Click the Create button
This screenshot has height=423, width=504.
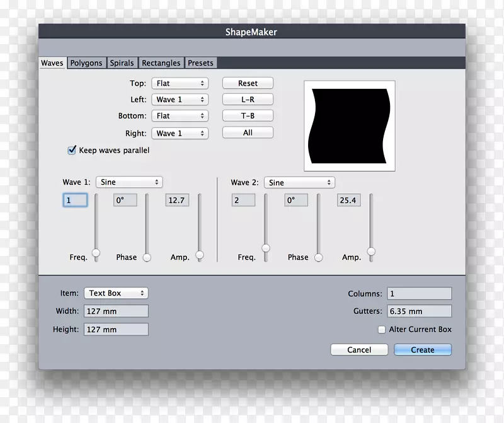(x=423, y=350)
